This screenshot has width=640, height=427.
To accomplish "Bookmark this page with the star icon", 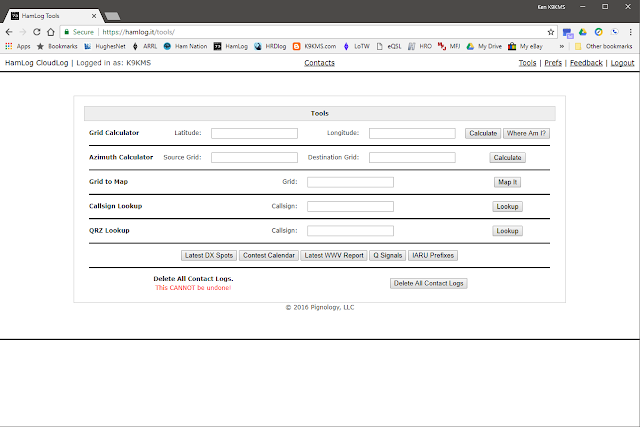I will coord(551,32).
